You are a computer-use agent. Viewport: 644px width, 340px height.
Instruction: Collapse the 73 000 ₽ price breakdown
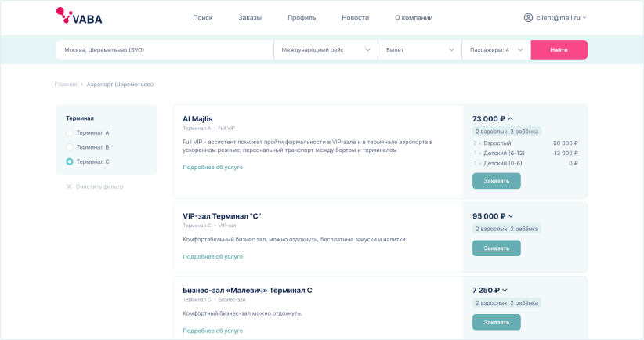coord(511,119)
